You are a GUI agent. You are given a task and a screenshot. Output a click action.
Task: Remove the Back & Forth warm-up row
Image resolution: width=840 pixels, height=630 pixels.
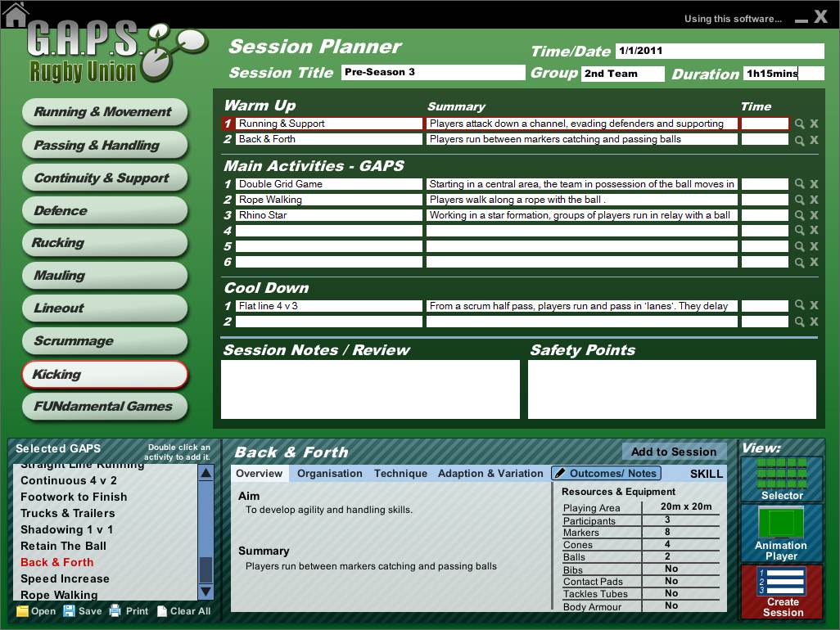click(815, 140)
